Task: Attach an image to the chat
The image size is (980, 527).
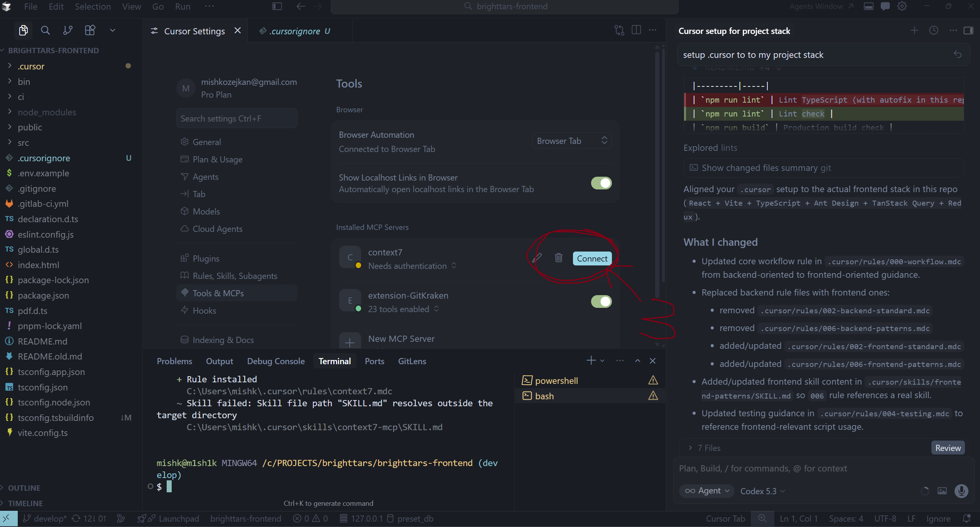Action: point(942,491)
